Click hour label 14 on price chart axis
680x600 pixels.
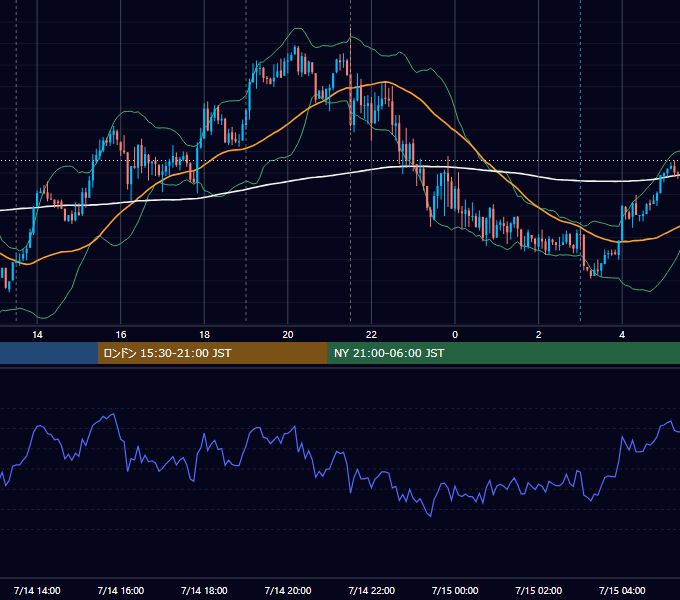37,335
